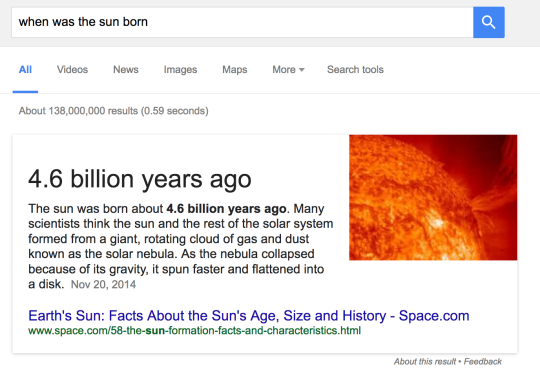Expand the More dropdown menu
The width and height of the screenshot is (540, 370).
288,70
